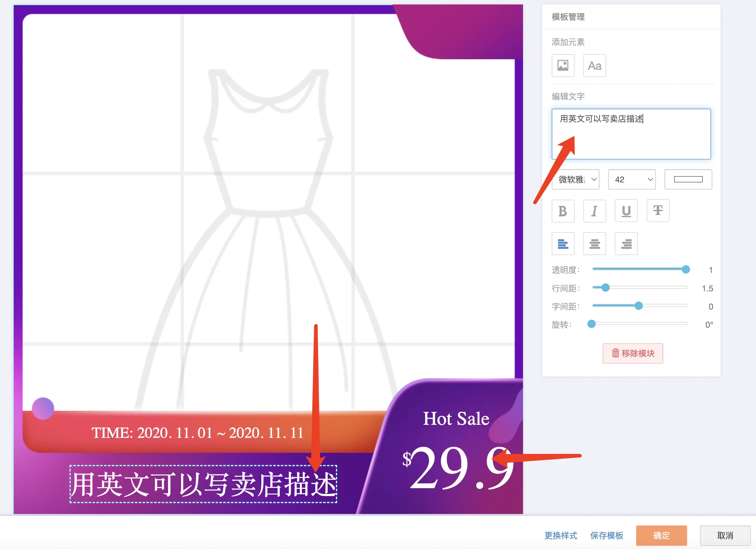
Task: Apply strikethrough to the text
Action: tap(658, 211)
